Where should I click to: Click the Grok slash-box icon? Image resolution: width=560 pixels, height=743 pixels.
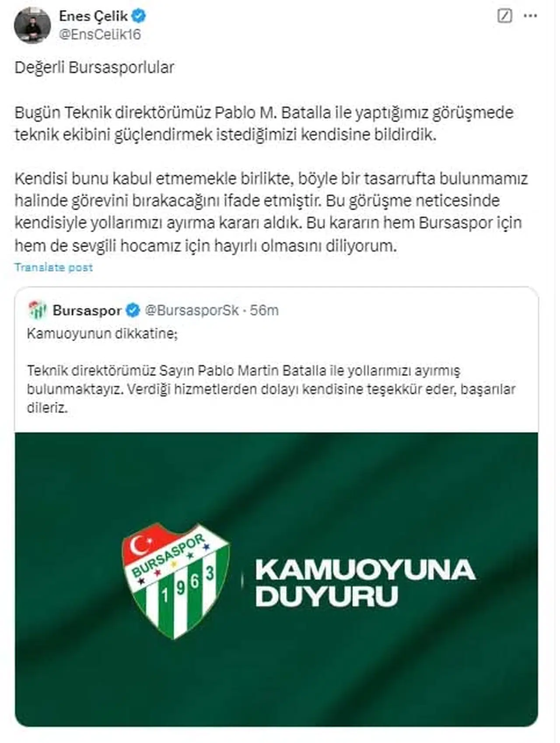click(504, 16)
